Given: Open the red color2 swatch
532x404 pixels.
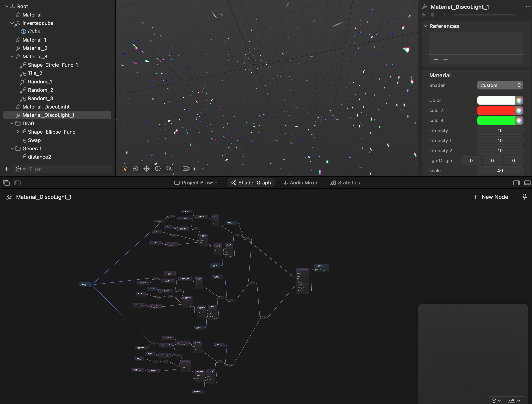Looking at the screenshot, I should tap(496, 110).
